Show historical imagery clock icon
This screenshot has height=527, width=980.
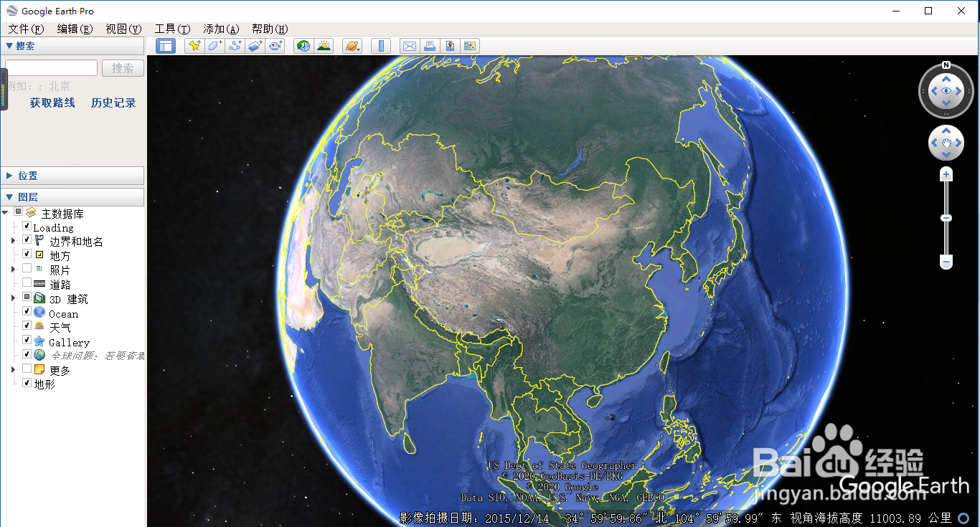303,46
